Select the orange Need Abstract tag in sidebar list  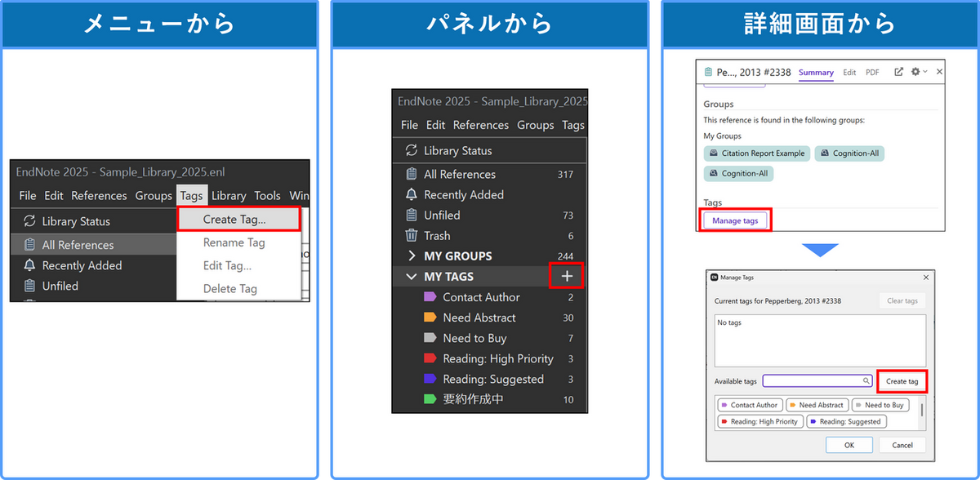click(479, 318)
